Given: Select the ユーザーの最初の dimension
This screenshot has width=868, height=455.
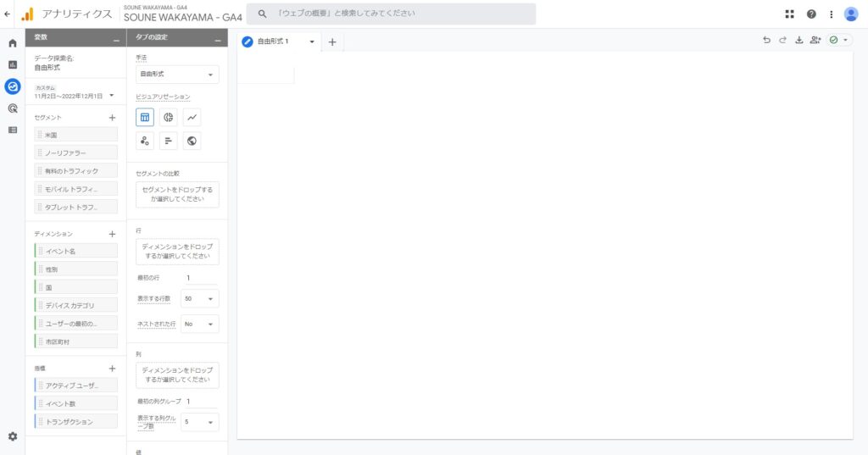Looking at the screenshot, I should pyautogui.click(x=75, y=324).
